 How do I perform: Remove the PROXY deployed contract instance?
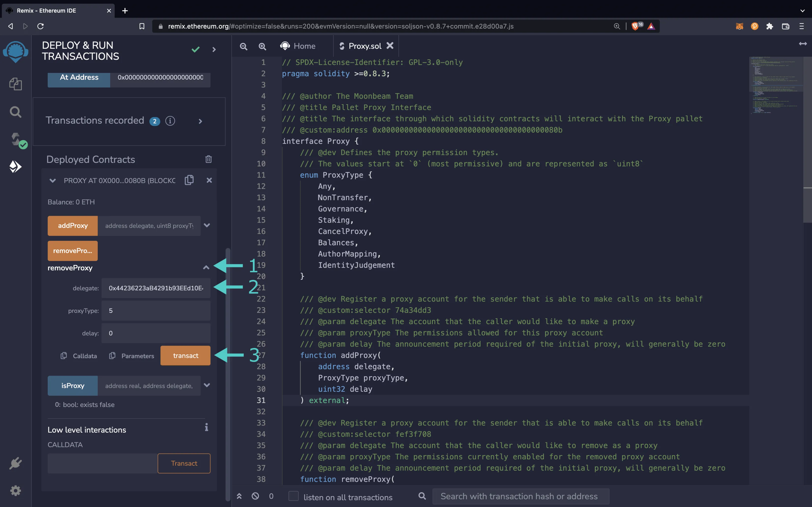click(x=209, y=180)
